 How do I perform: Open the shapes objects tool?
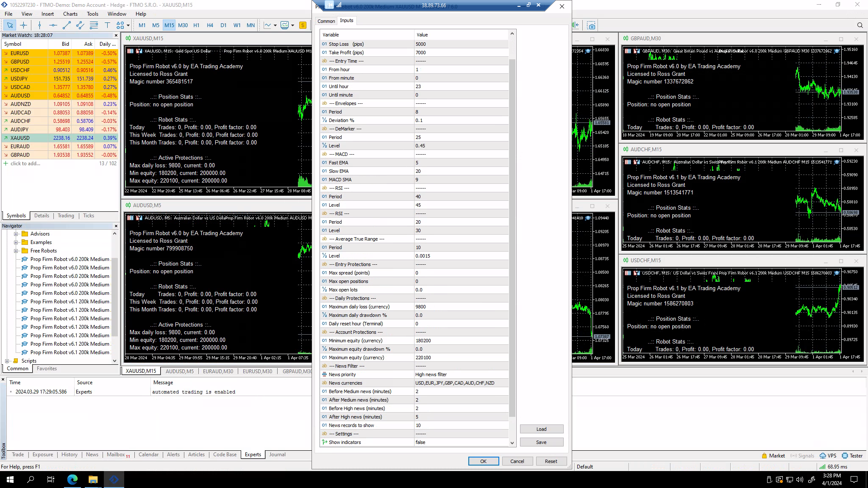pos(120,25)
